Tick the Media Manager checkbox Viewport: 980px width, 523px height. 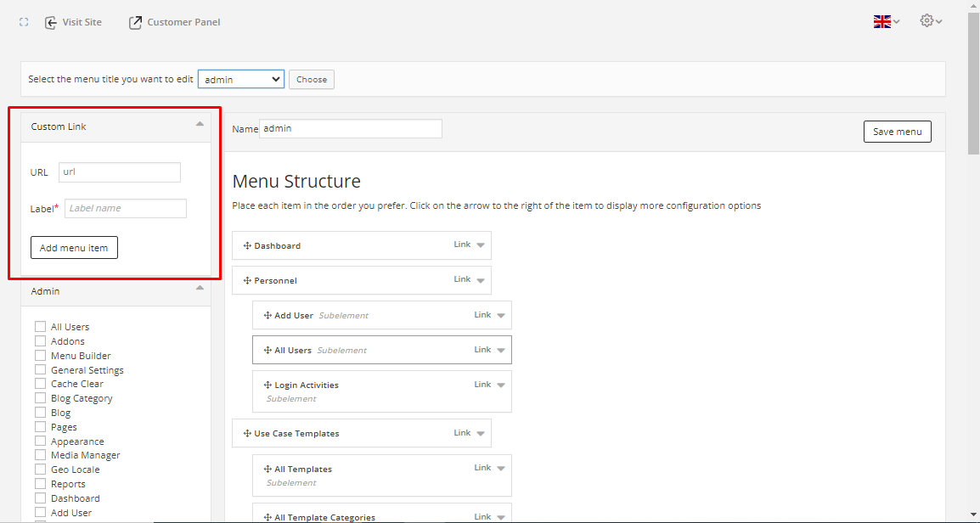pos(40,455)
